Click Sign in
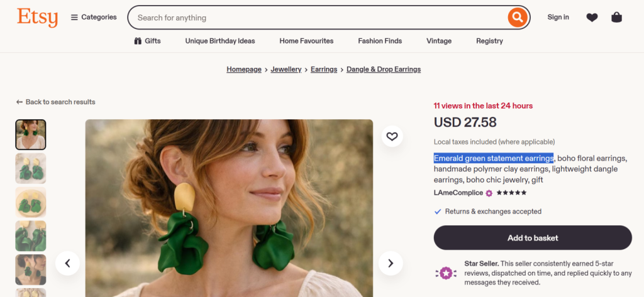Image resolution: width=644 pixels, height=297 pixels. point(558,17)
